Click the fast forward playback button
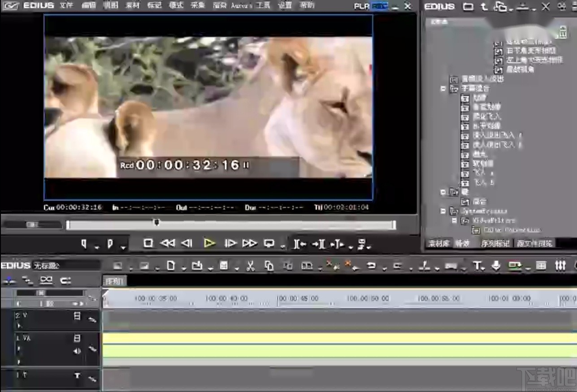Viewport: 577px width, 392px height. tap(250, 244)
